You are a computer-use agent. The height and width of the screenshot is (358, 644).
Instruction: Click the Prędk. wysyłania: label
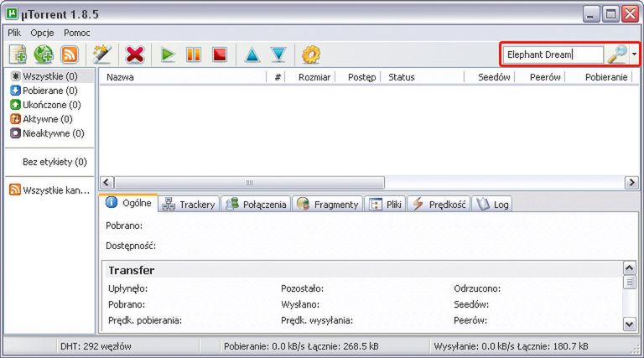[x=317, y=320]
